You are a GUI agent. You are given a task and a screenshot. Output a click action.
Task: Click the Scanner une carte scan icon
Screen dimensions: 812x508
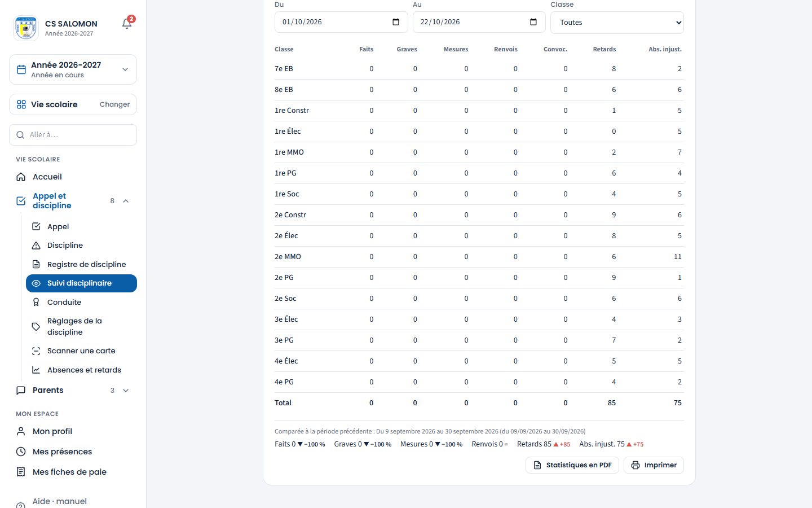pos(36,351)
